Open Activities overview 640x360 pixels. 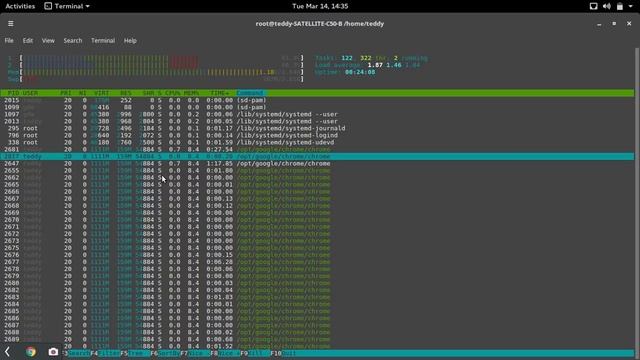(20, 6)
